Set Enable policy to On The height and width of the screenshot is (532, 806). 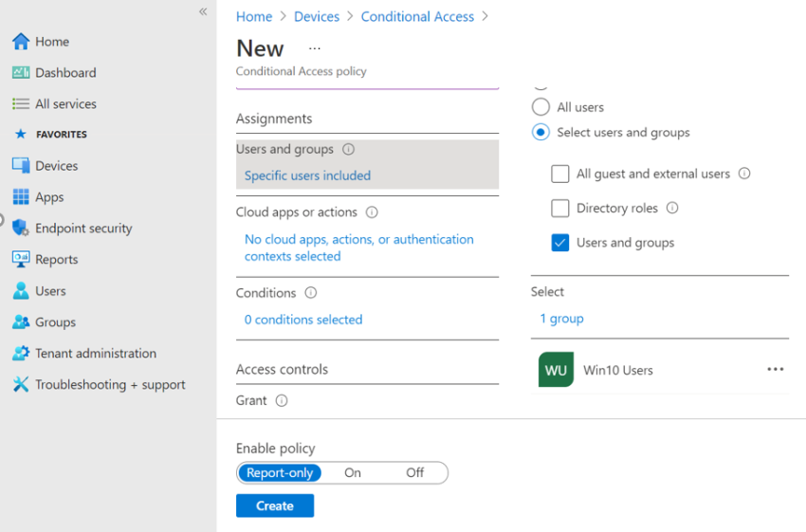tap(353, 473)
